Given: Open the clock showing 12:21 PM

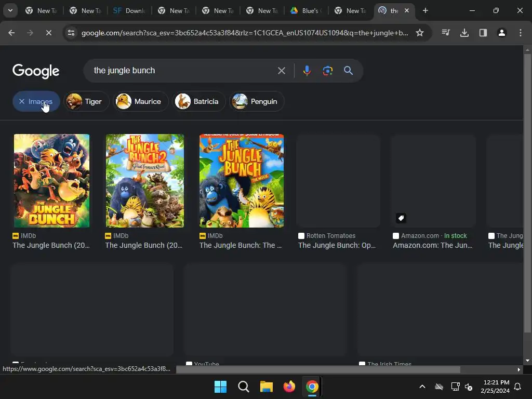Looking at the screenshot, I should [x=495, y=387].
